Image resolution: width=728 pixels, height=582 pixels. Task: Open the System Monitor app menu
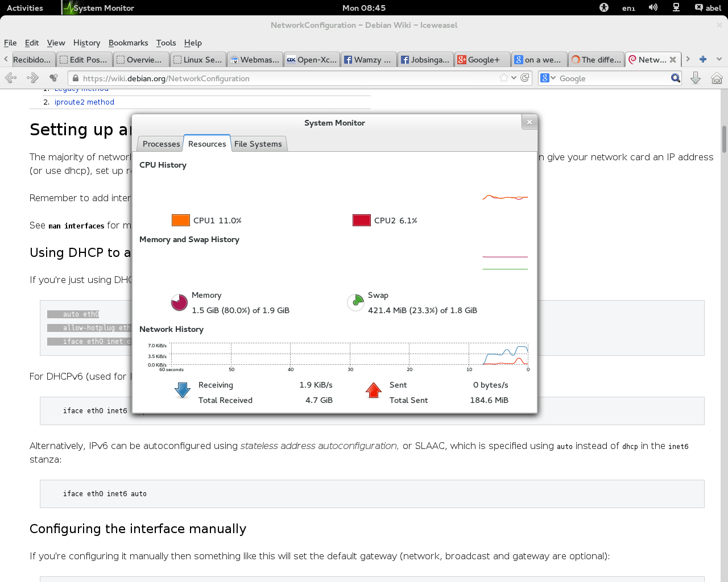pyautogui.click(x=99, y=8)
